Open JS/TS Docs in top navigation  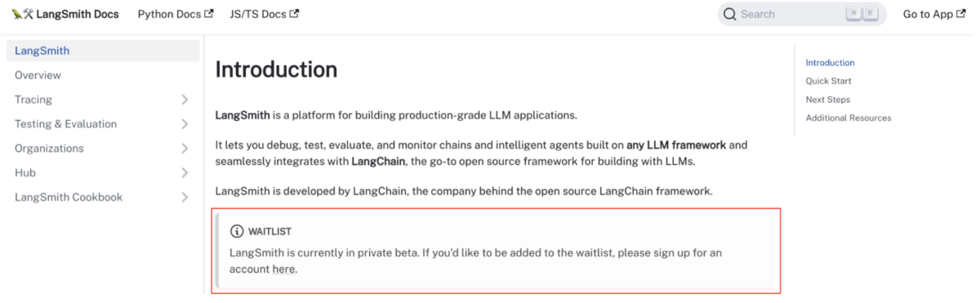point(265,14)
